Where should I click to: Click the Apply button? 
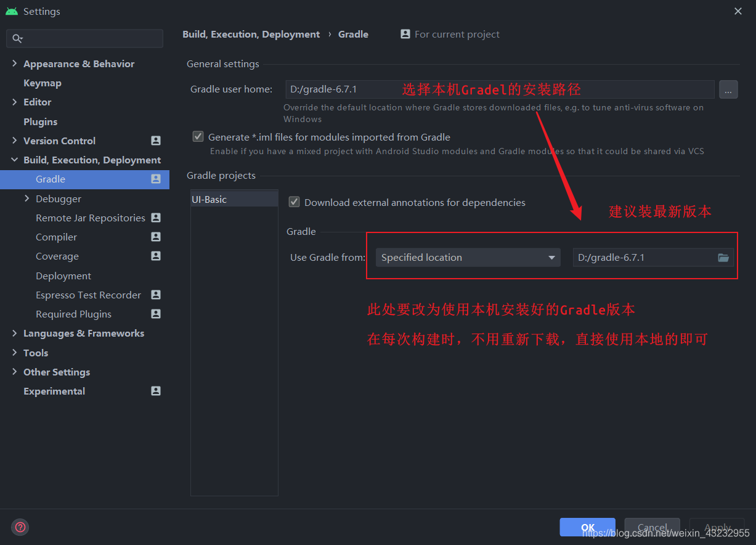(x=717, y=527)
